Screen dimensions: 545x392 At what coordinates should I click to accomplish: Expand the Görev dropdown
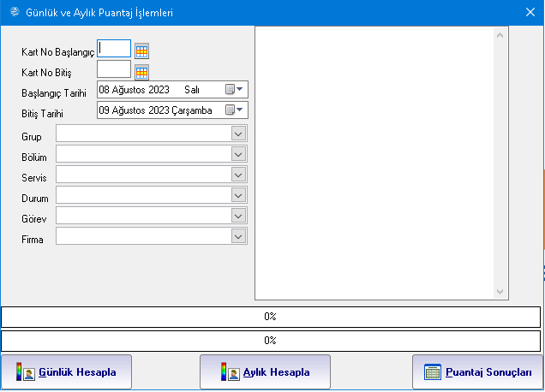(238, 215)
